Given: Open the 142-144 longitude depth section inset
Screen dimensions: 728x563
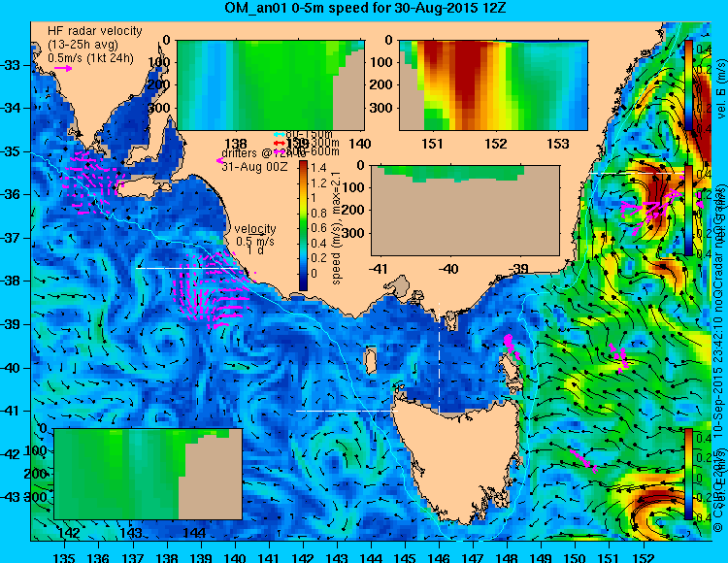Looking at the screenshot, I should point(149,474).
